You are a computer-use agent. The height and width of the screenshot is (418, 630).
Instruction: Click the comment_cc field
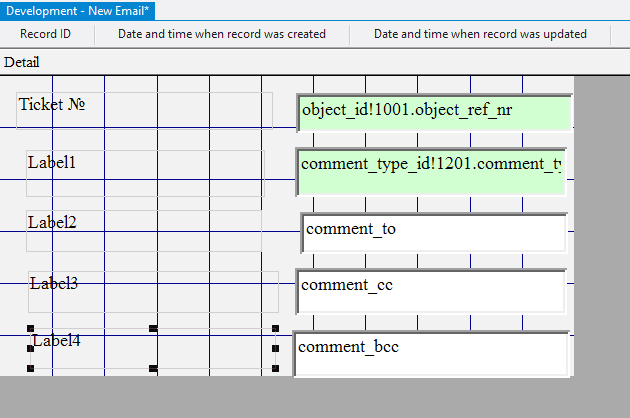[432, 289]
